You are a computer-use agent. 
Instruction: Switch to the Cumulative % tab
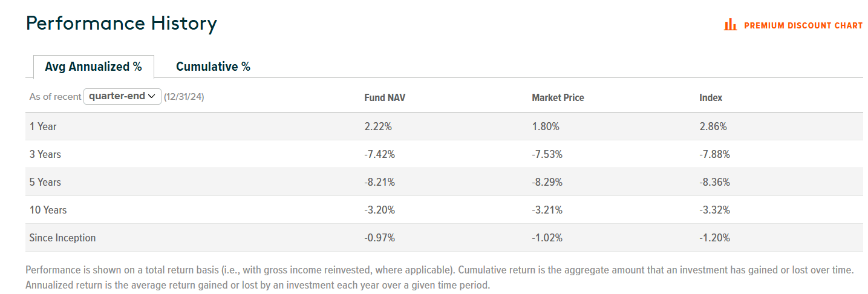[x=213, y=67]
